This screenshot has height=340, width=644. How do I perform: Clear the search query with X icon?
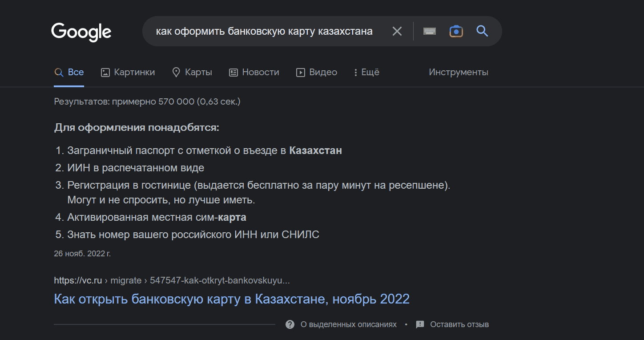(397, 31)
